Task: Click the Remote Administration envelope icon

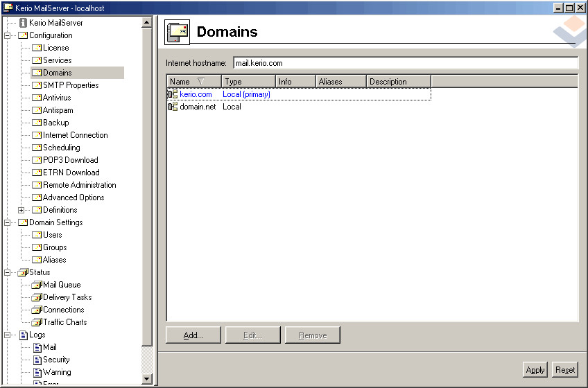Action: (37, 185)
